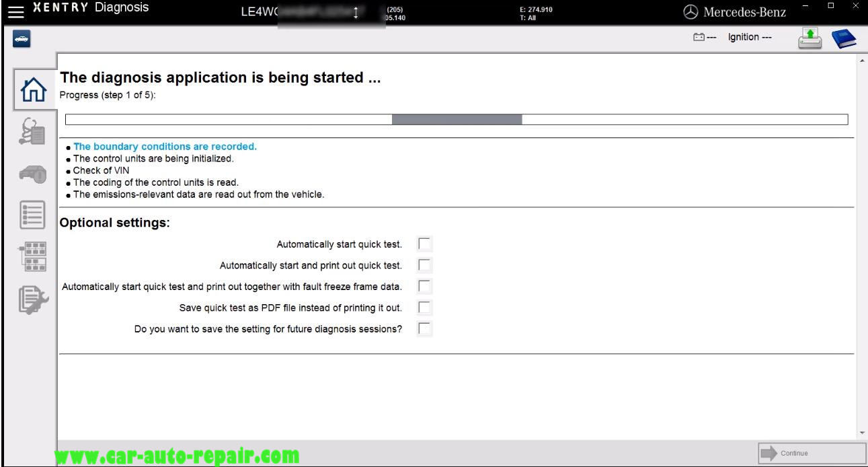Open the Home sidebar tab
This screenshot has width=868, height=467.
[34, 88]
